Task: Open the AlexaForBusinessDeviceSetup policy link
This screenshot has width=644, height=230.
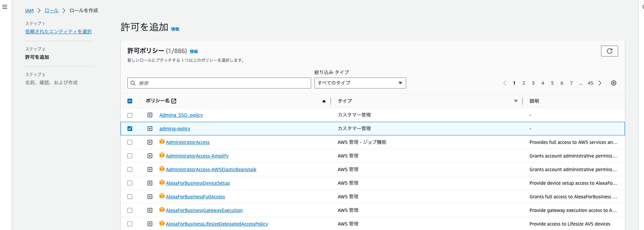Action: coord(198,183)
